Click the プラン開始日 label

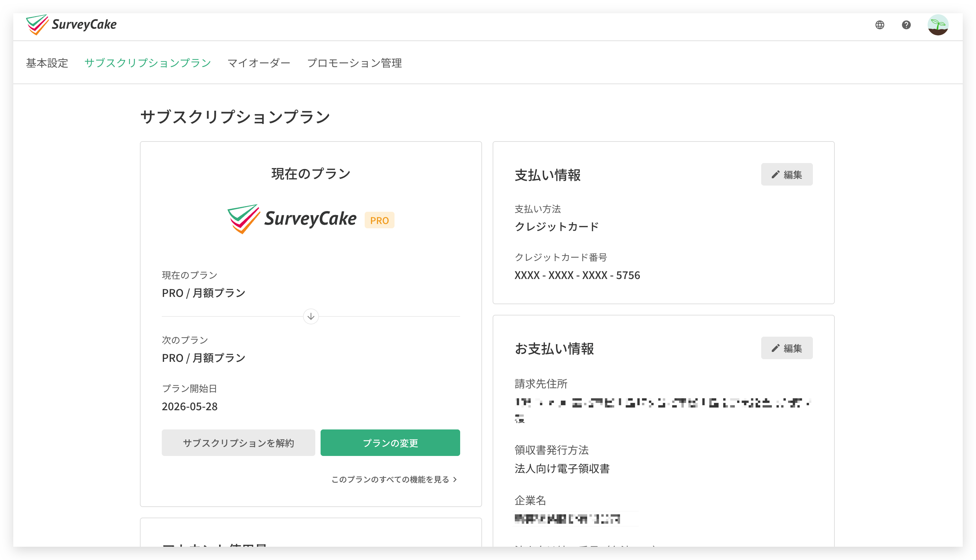tap(189, 388)
